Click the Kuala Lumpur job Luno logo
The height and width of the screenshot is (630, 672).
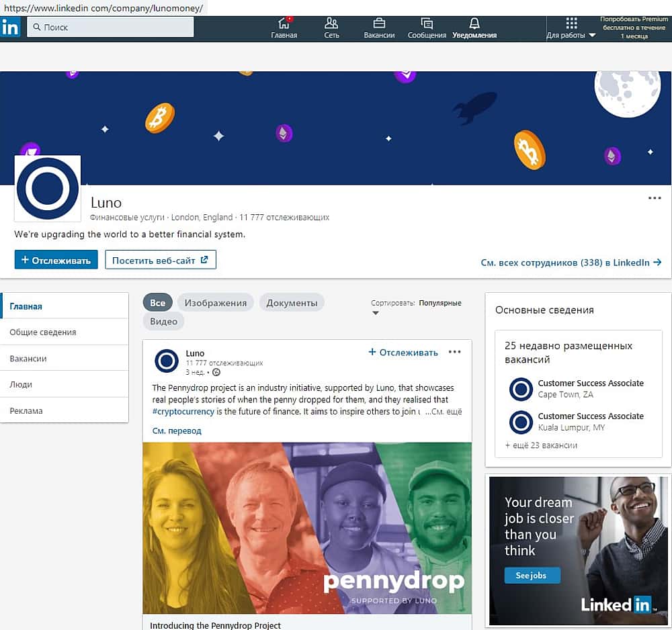[x=521, y=422]
